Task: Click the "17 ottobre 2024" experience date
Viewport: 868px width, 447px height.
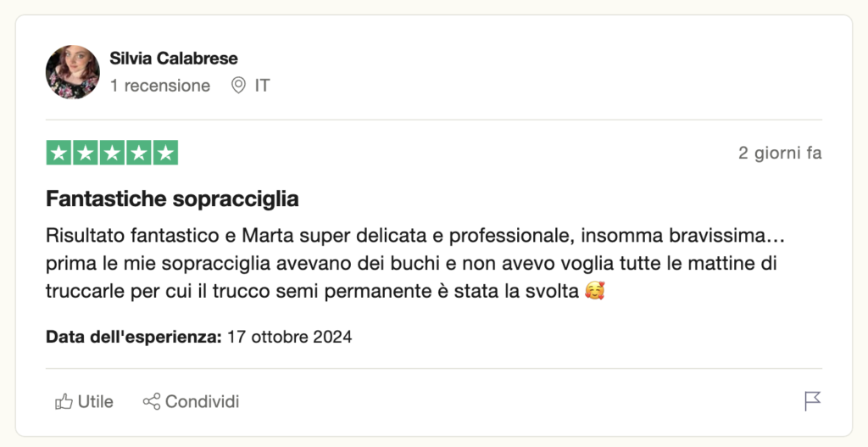Action: [289, 337]
